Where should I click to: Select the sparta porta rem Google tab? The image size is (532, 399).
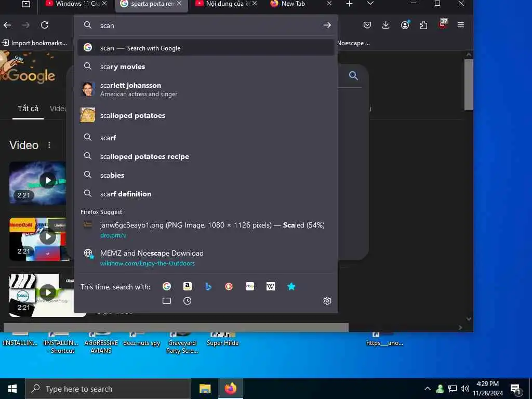click(x=152, y=4)
